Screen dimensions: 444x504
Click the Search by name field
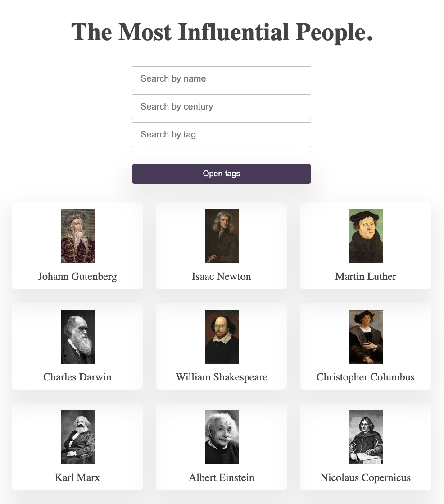221,78
